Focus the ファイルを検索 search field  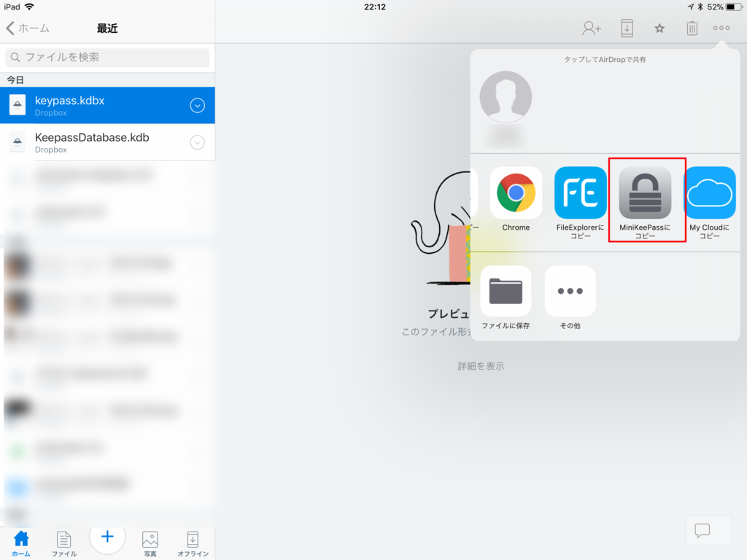coord(107,57)
